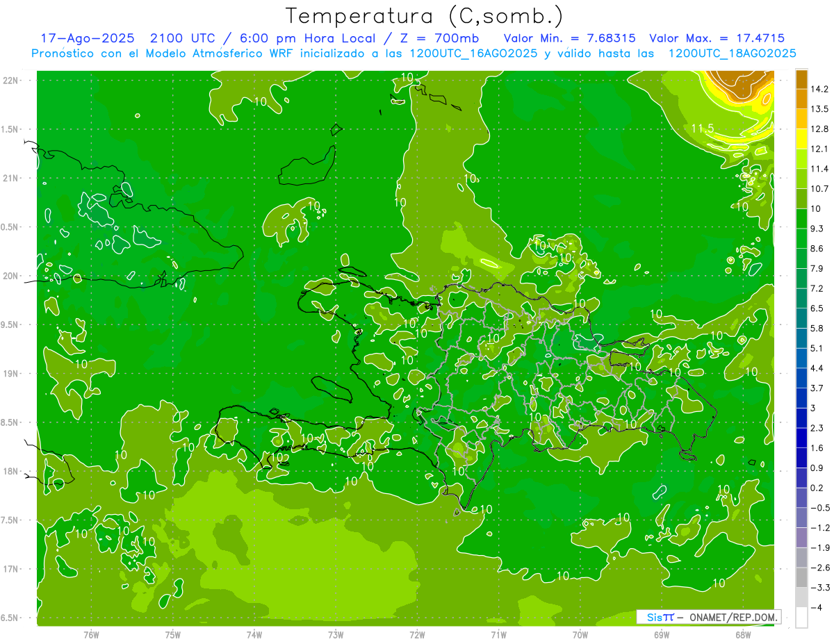Click the '7.9' color scale value
Image resolution: width=834 pixels, height=644 pixels.
817,269
